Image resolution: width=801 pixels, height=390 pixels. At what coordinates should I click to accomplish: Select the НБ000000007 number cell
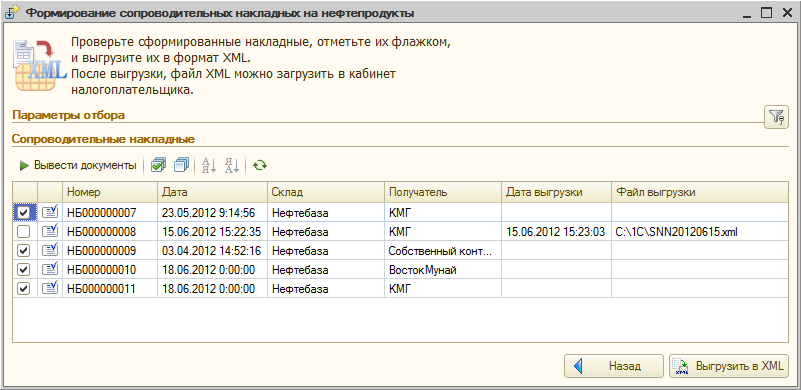point(110,212)
